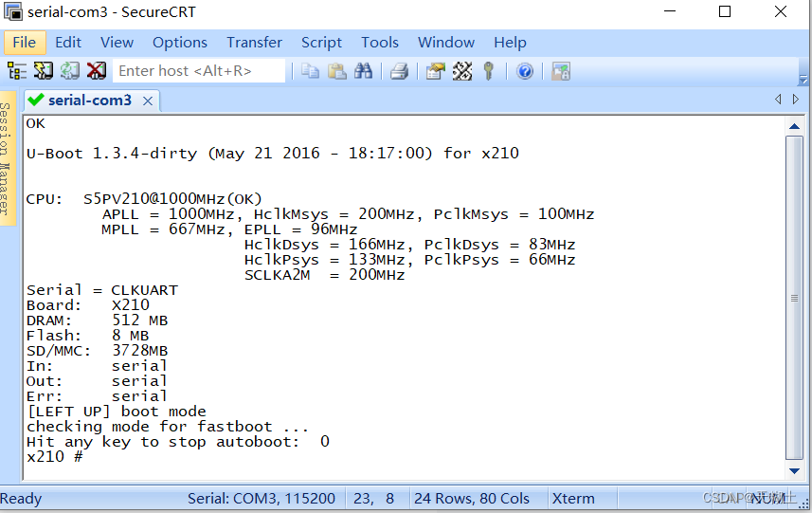Click the Paste toolbar icon
This screenshot has width=812, height=513.
[x=337, y=71]
